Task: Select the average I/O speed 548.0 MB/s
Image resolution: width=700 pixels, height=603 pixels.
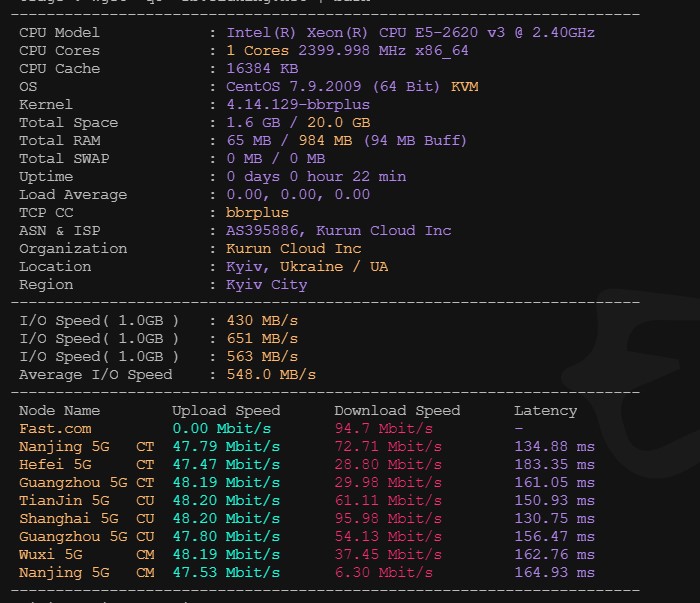Action: click(271, 374)
